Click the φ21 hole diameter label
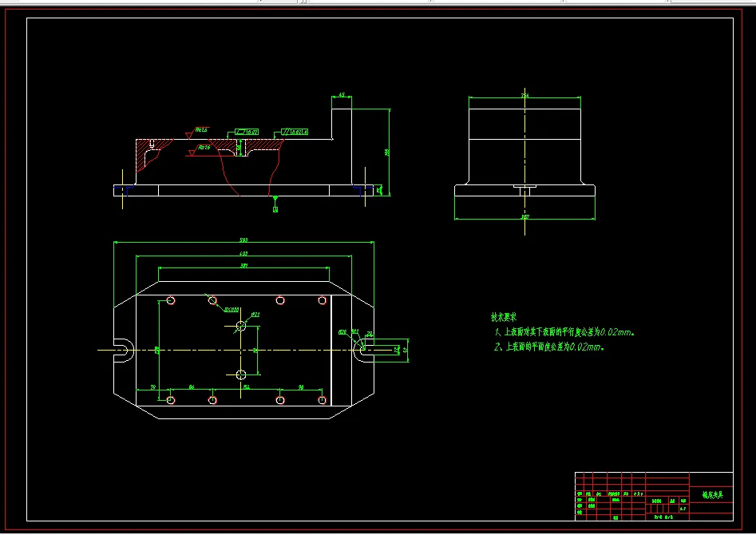Screen dimensions: 756x535 (255, 315)
